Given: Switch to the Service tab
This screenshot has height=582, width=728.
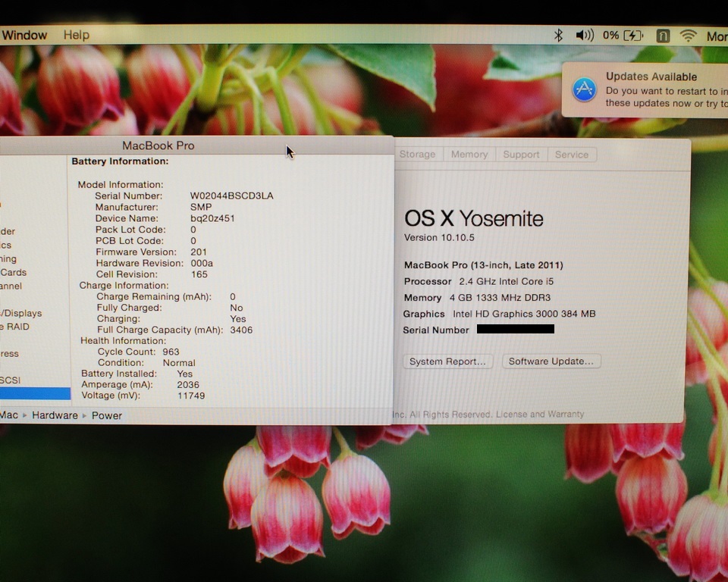Looking at the screenshot, I should coord(572,155).
